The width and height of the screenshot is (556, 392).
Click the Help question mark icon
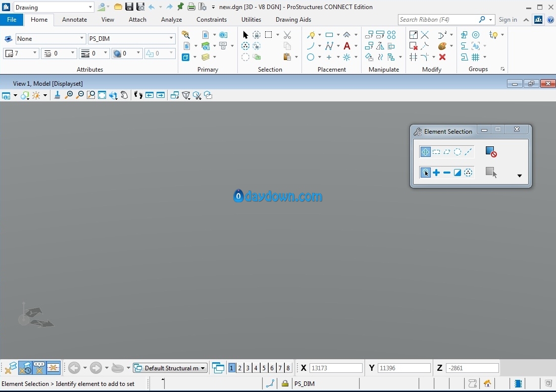(x=550, y=20)
